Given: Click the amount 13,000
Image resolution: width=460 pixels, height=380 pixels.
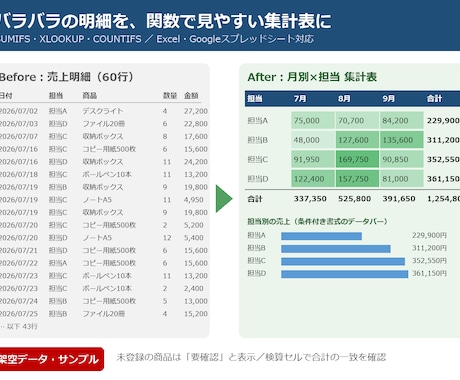Looking at the screenshot, I should (196, 301).
